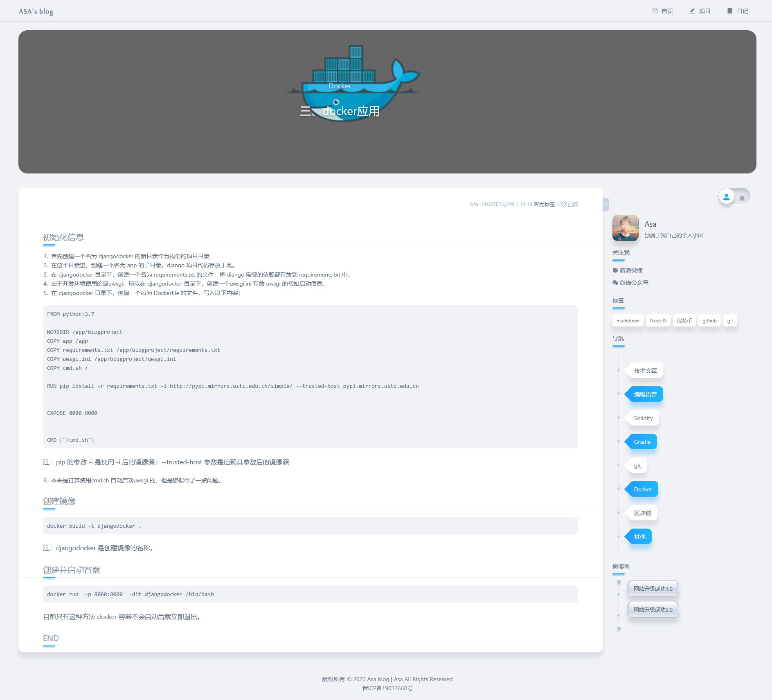Screen dimensions: 772x700
Task: Click the pencil icon beside 项目
Action: (x=692, y=11)
